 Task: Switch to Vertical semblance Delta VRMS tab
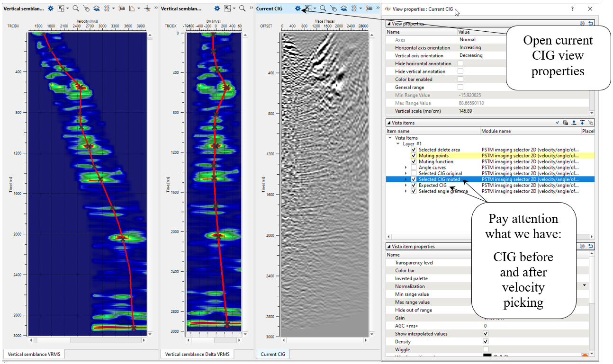point(197,354)
